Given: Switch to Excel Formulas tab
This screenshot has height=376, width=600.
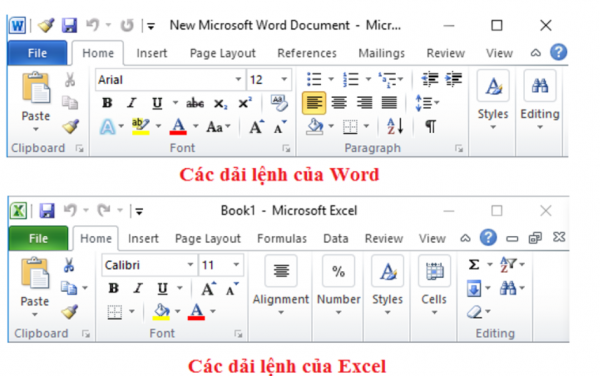Looking at the screenshot, I should click(282, 239).
